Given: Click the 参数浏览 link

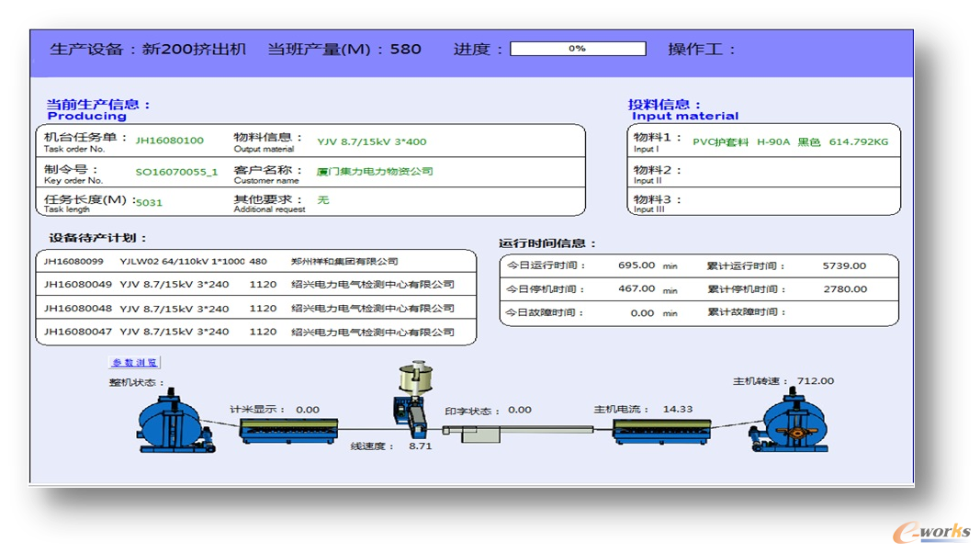Looking at the screenshot, I should click(x=134, y=363).
